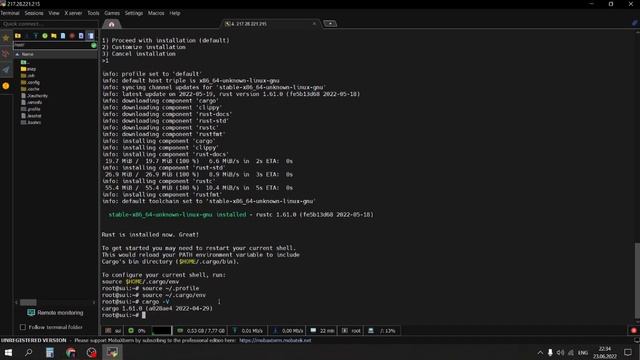Viewport: 640px width, 360px height.
Task: Click the root user indicator in status bar
Action: [351, 331]
